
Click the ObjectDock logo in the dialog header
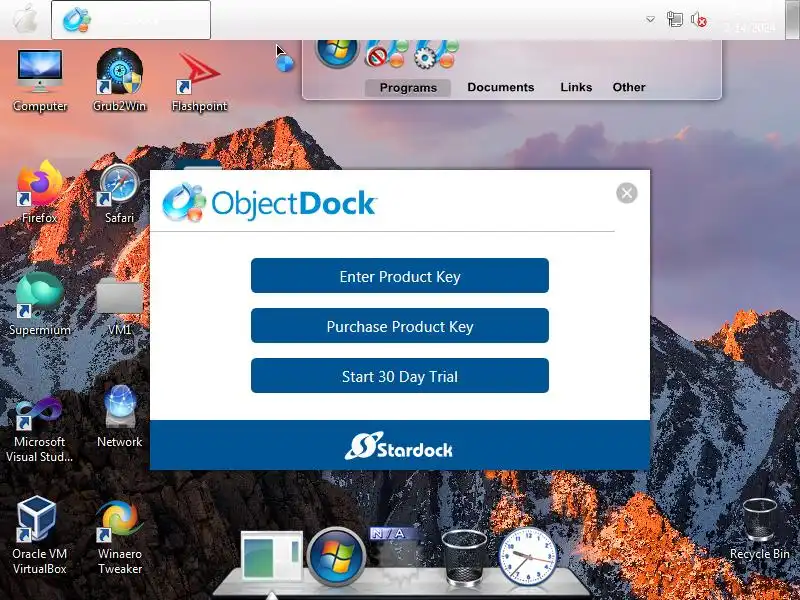coord(269,203)
